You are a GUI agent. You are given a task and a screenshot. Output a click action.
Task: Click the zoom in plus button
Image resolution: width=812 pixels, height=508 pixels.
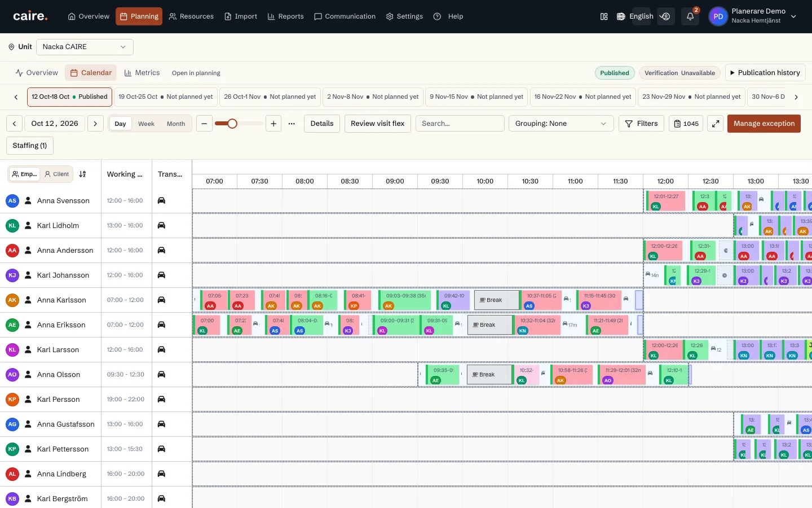tap(273, 124)
